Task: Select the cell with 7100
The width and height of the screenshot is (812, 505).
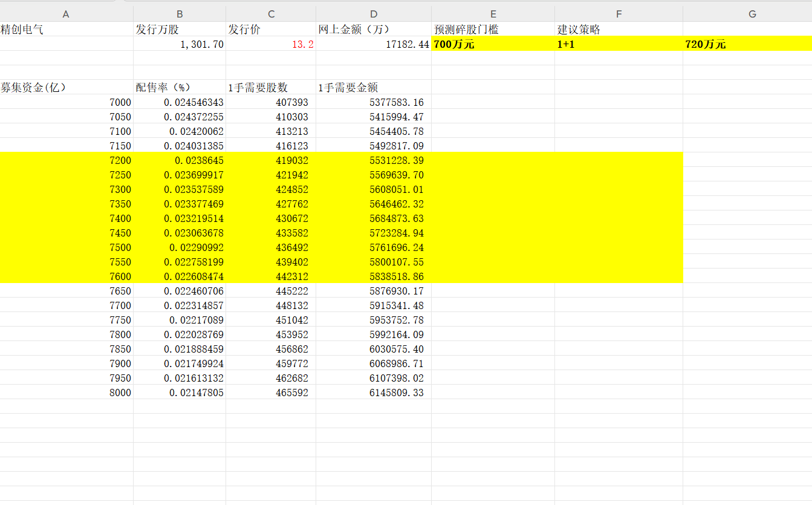Action: point(67,131)
